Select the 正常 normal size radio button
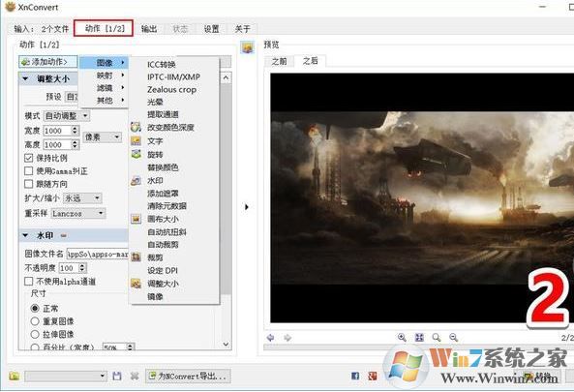 coord(35,308)
